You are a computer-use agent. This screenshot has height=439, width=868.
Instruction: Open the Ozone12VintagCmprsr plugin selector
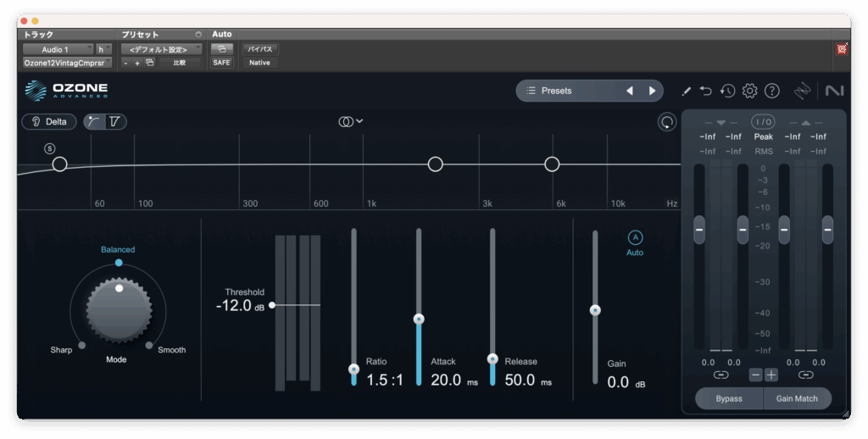[x=67, y=63]
